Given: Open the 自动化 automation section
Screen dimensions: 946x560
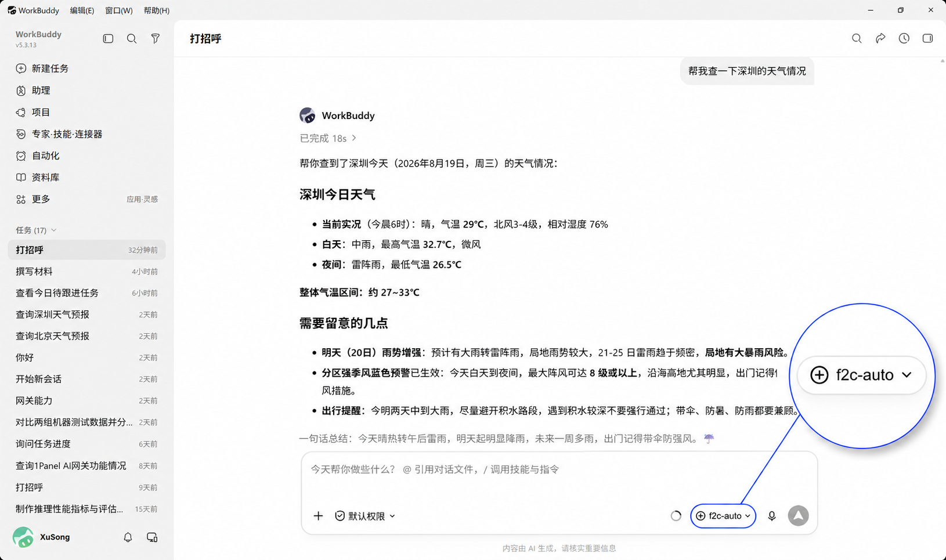Looking at the screenshot, I should click(87, 156).
